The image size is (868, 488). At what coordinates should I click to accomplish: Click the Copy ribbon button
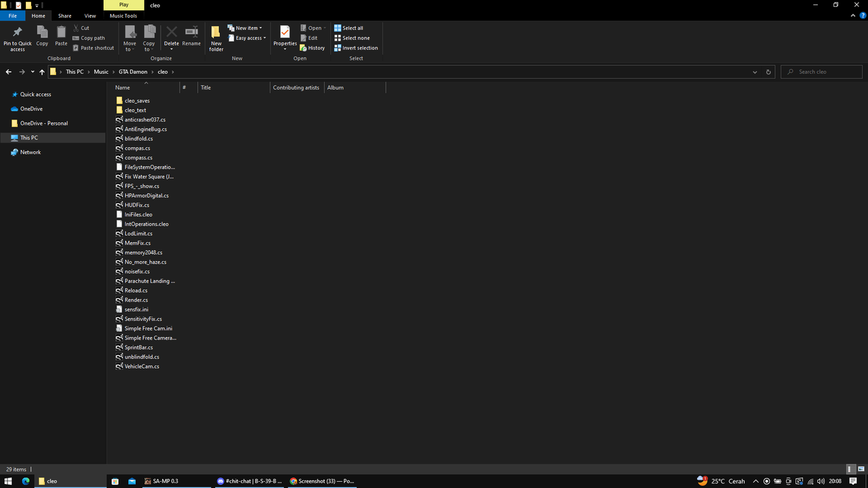42,36
